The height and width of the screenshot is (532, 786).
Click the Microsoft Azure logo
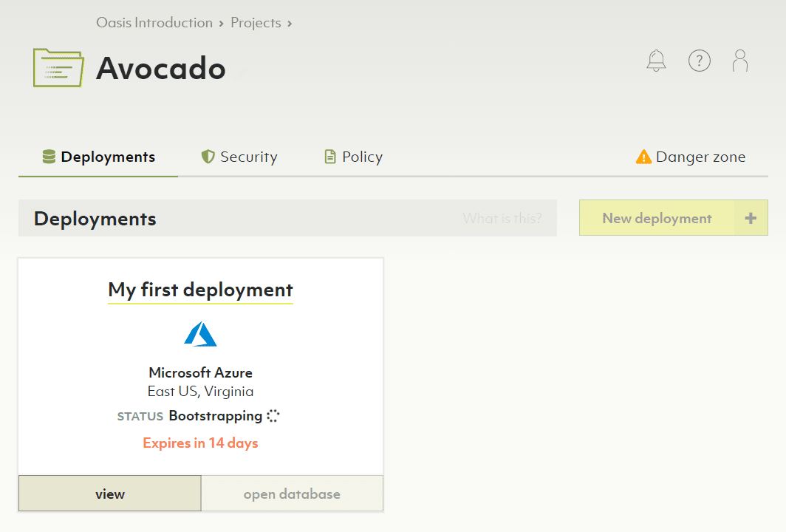coord(200,335)
